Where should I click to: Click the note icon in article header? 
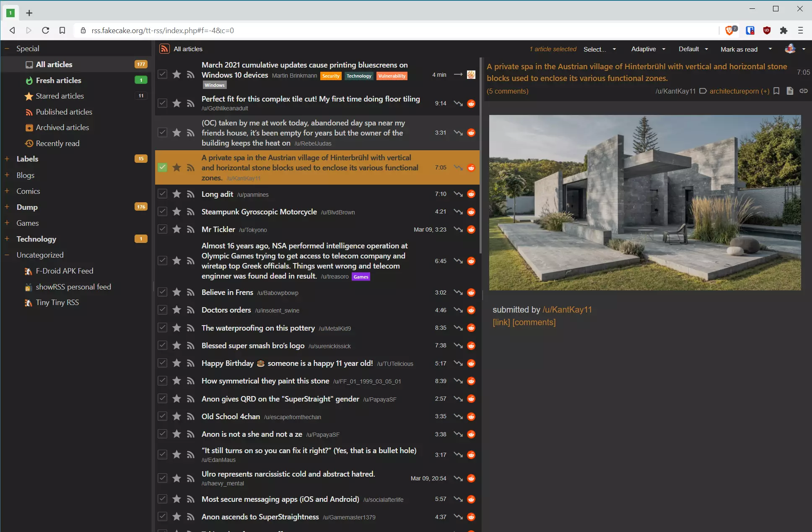coord(790,91)
